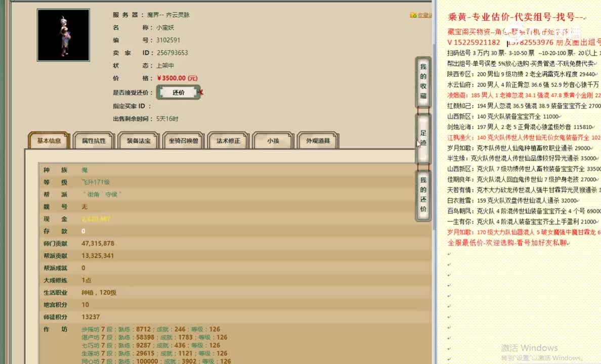Image resolution: width=601 pixels, height=364 pixels.
Task: Select the server name 魔界-- 齐云灵脉
Action: (x=168, y=15)
